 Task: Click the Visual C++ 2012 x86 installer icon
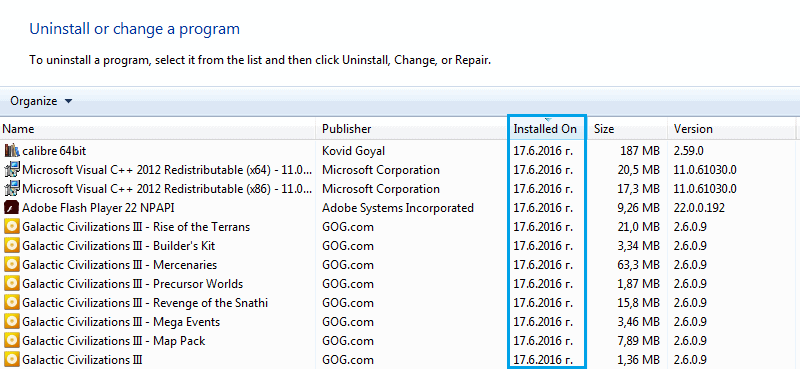click(x=12, y=189)
